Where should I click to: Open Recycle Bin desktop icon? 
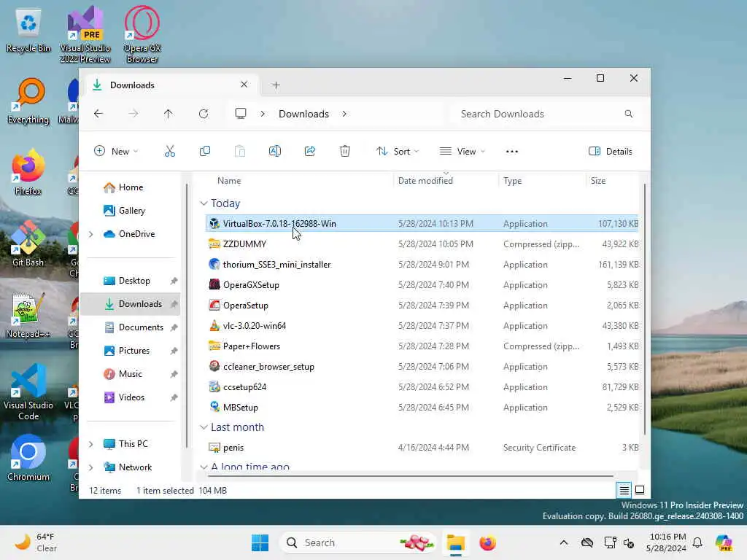[28, 31]
